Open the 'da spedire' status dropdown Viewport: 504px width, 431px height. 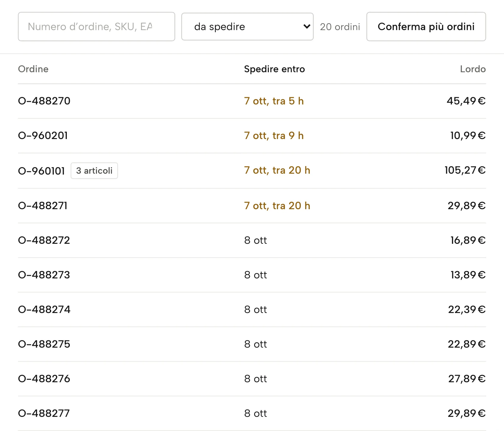(x=247, y=26)
